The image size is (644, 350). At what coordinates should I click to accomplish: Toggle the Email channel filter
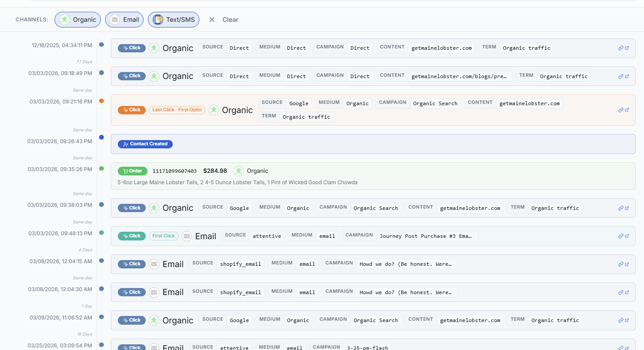pos(124,20)
